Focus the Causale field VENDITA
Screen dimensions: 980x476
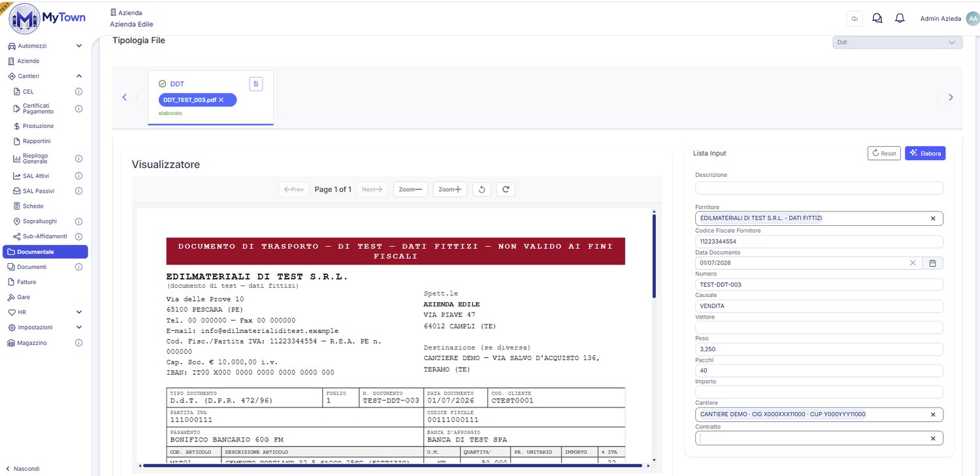pos(819,306)
